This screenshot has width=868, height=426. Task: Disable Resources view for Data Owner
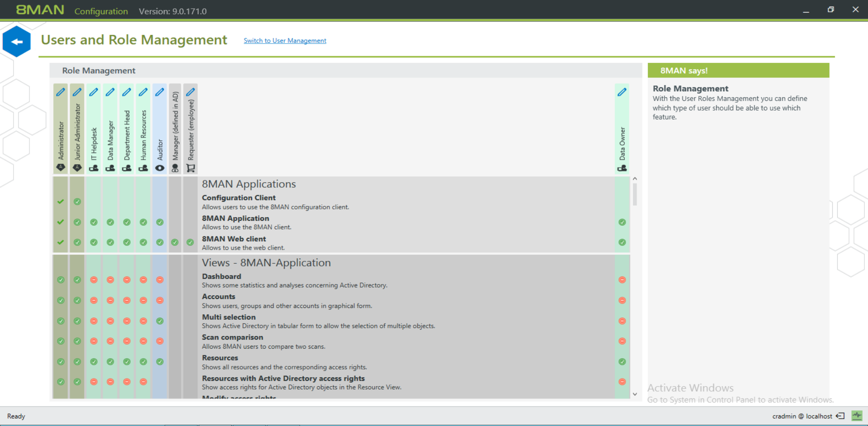pos(622,362)
